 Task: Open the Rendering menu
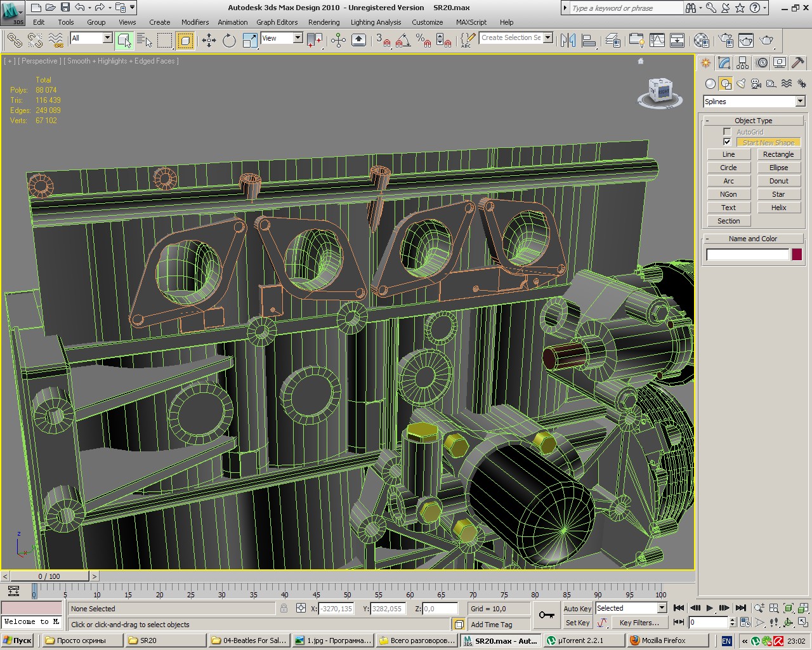324,22
